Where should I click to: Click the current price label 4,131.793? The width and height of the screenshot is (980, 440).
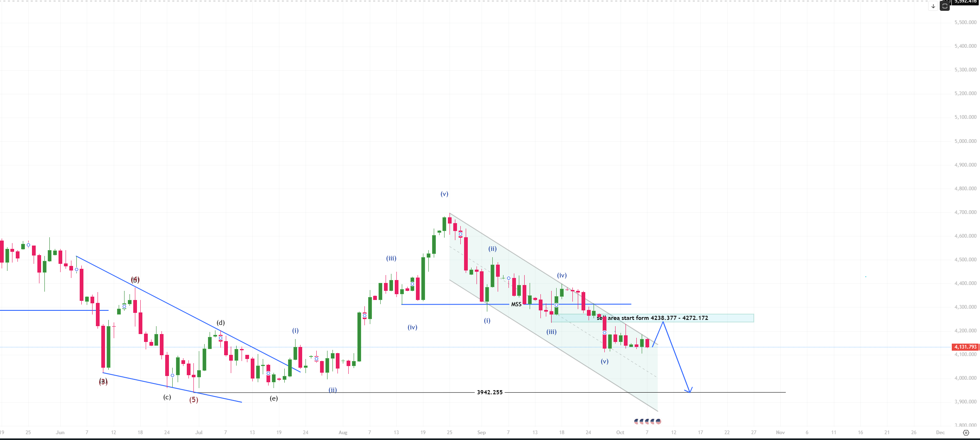click(x=965, y=347)
